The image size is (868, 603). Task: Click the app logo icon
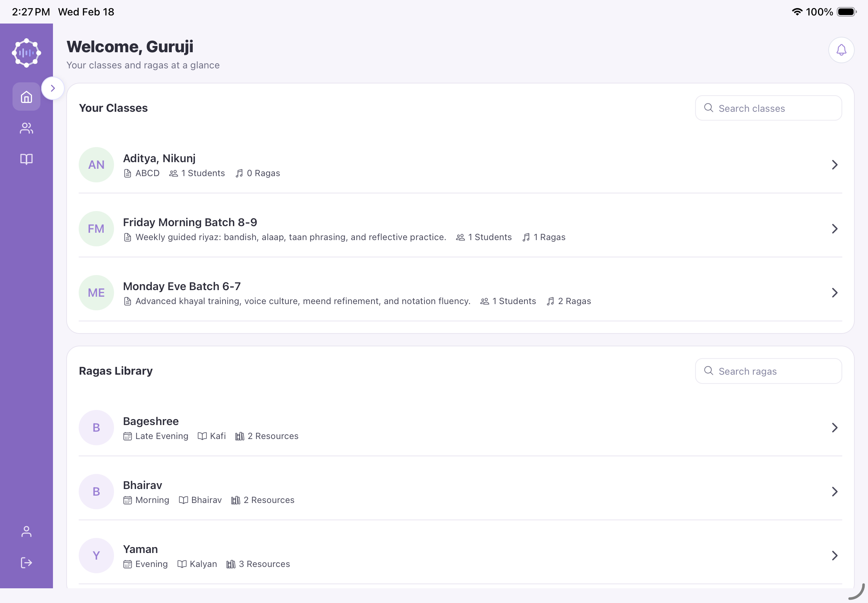click(26, 53)
